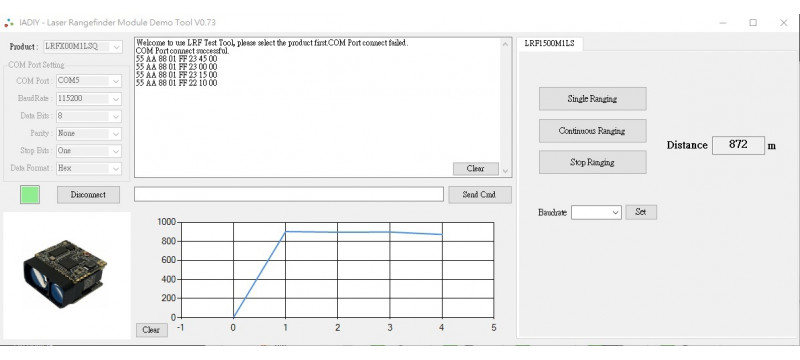Focus the command input field
Image resolution: width=800 pixels, height=360 pixels.
pyautogui.click(x=289, y=194)
